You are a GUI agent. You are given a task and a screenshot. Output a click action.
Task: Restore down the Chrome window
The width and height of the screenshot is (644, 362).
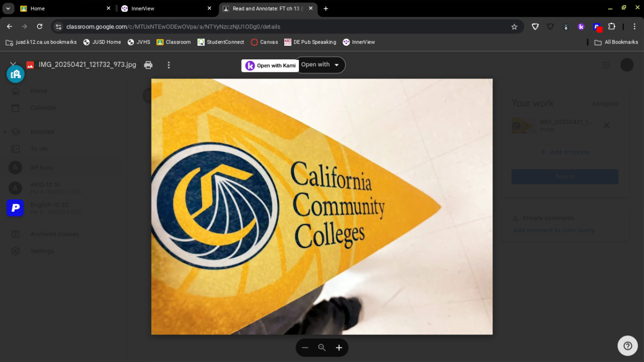tap(624, 8)
